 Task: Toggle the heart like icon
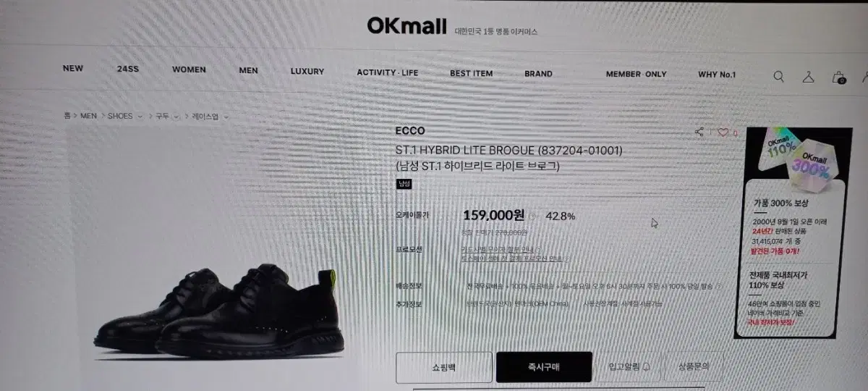click(x=723, y=133)
